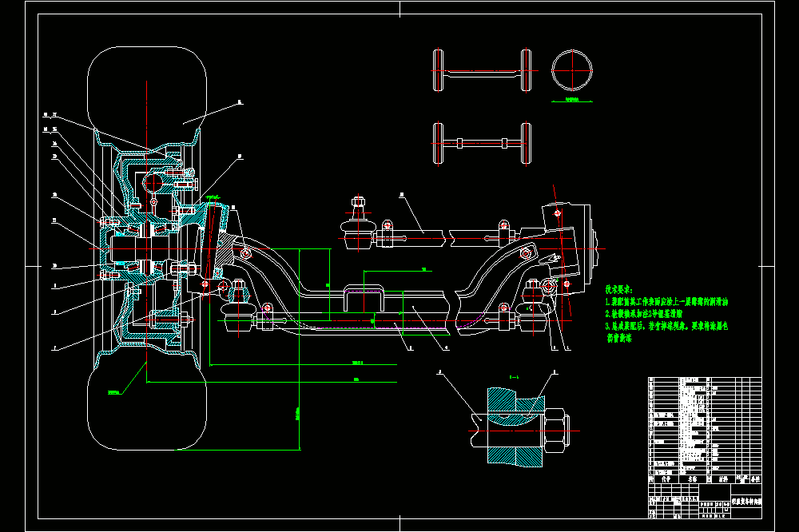Select technical requirement note number 2
Image resolution: width=799 pixels, height=532 pixels.
tap(643, 314)
